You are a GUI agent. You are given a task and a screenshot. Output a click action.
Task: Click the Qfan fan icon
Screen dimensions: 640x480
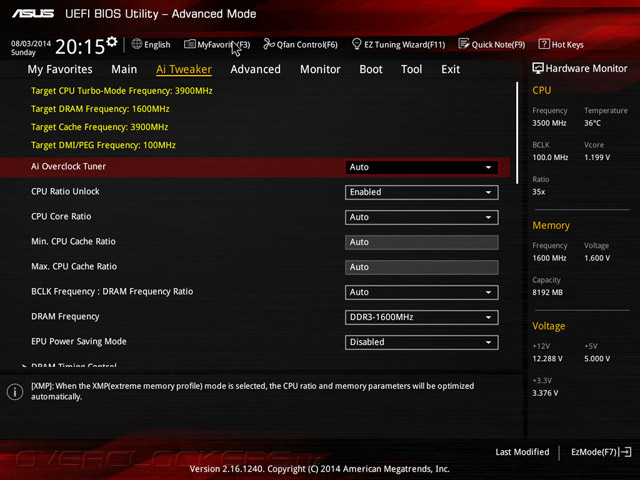click(269, 44)
